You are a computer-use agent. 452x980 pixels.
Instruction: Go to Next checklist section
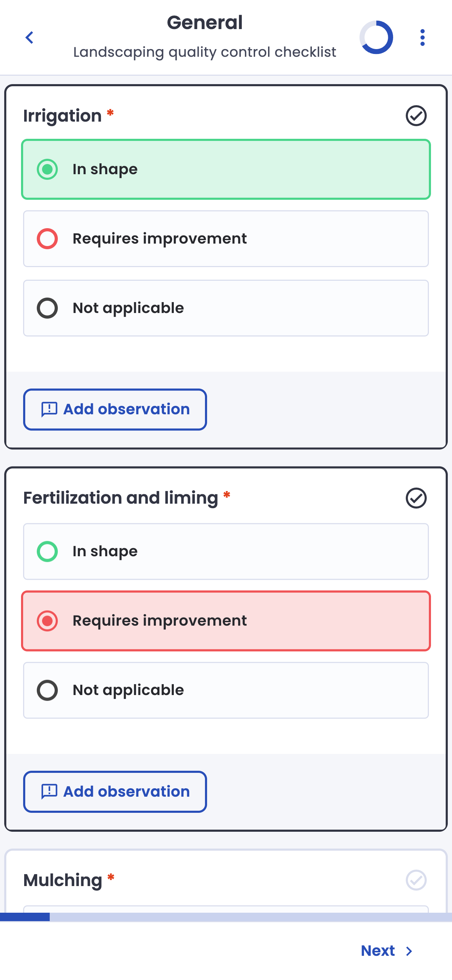(x=378, y=951)
